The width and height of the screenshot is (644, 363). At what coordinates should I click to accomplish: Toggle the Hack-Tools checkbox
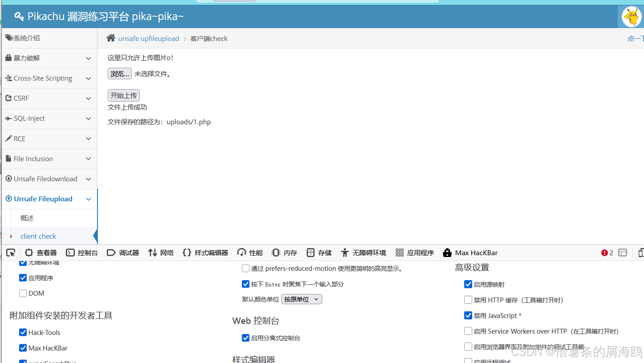[x=23, y=332]
